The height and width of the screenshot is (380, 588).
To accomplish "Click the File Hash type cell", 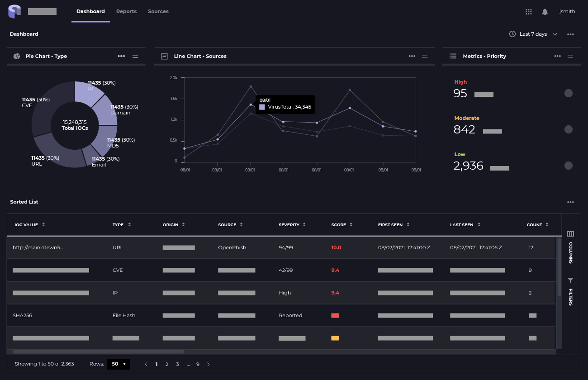I will click(x=124, y=315).
